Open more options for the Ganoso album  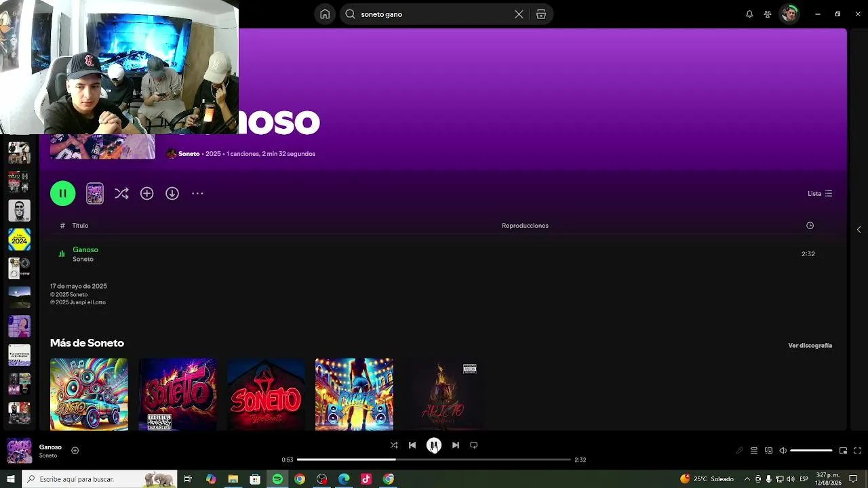(x=197, y=194)
